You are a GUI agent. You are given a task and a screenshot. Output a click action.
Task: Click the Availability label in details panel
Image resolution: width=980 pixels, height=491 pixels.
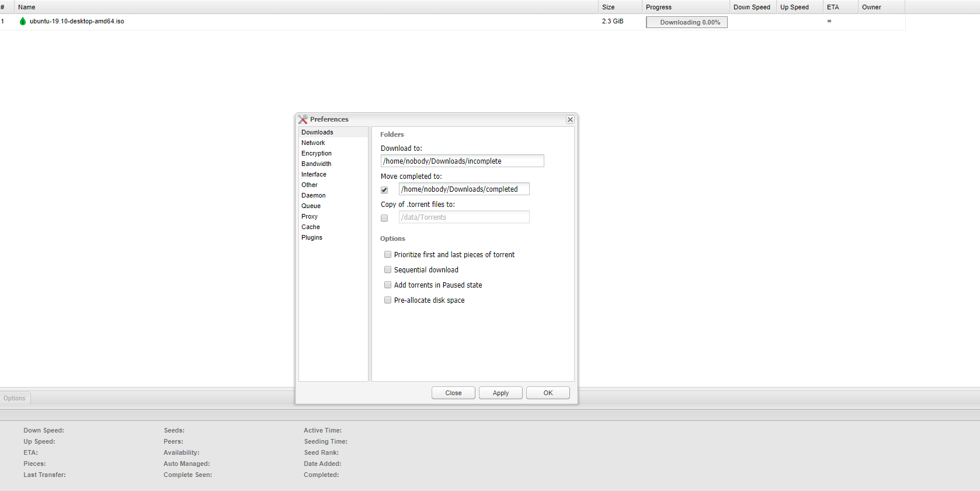point(182,452)
